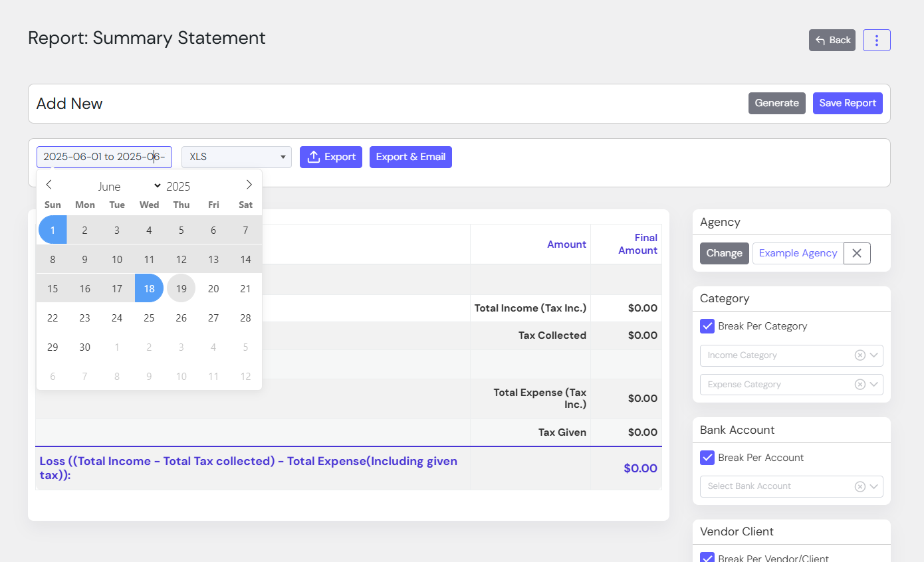924x562 pixels.
Task: Click the Back arrow button
Action: coord(832,41)
